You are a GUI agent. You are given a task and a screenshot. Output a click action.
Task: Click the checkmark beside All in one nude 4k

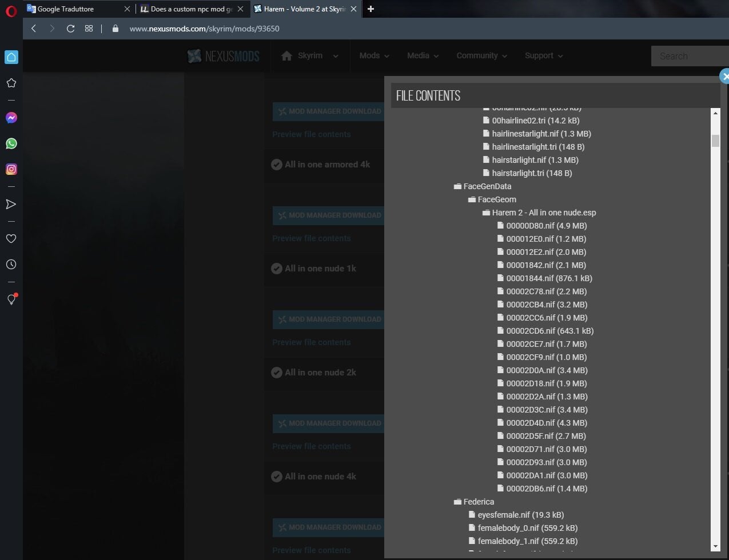coord(276,477)
